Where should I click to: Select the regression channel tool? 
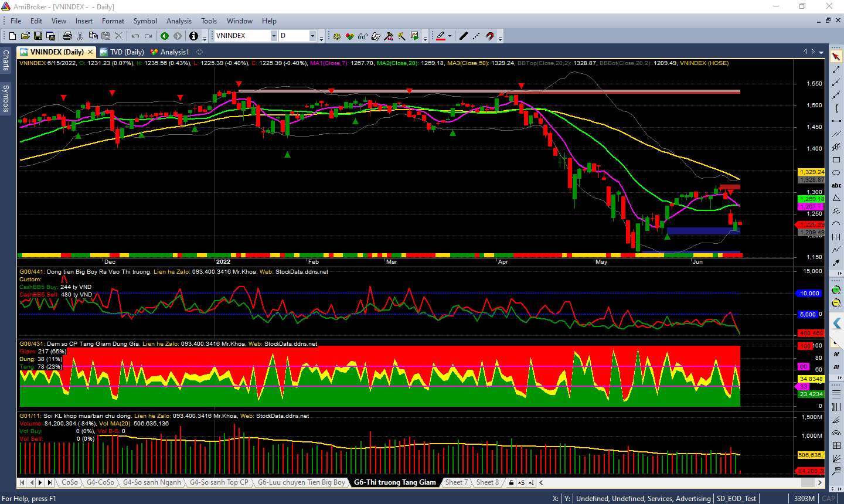(x=836, y=147)
